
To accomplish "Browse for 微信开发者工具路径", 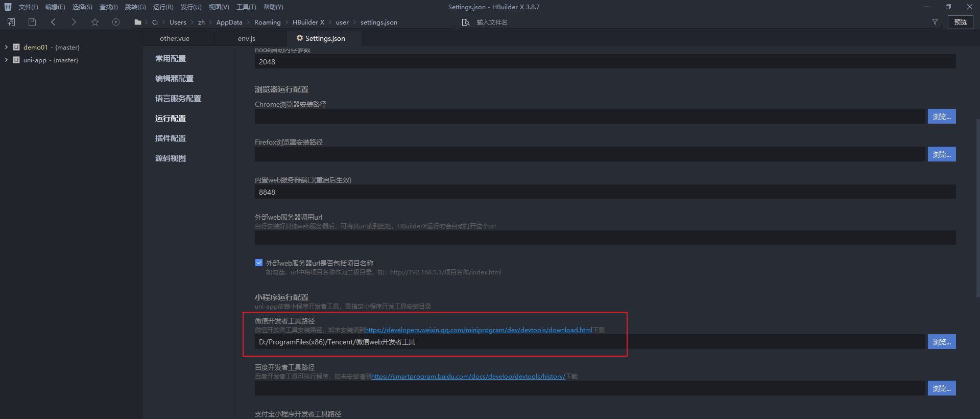I will pyautogui.click(x=942, y=342).
